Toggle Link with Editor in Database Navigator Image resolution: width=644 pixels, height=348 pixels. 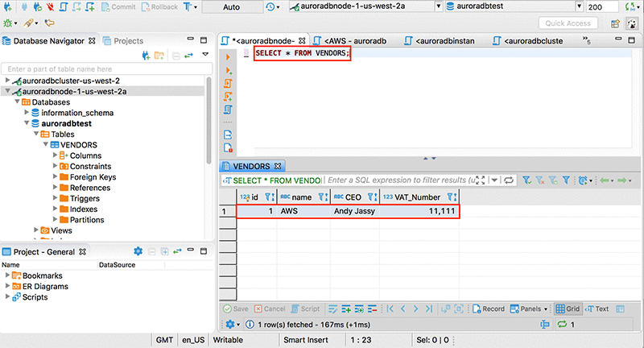pos(188,56)
